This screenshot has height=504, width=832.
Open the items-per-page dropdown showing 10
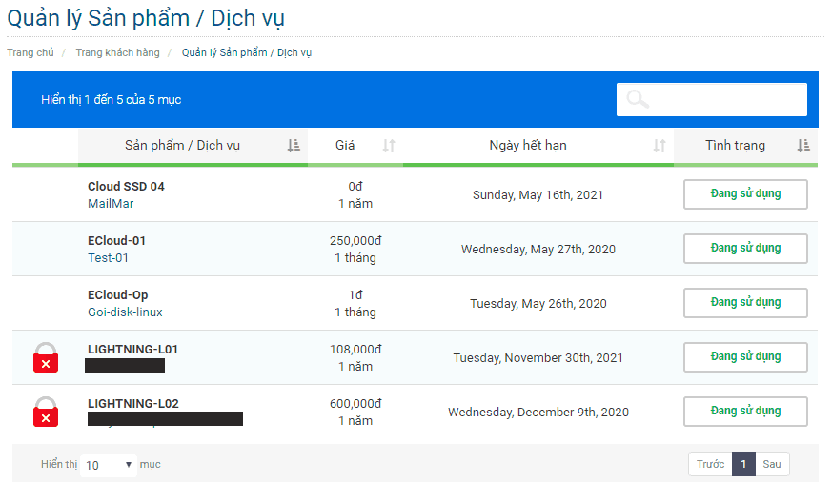(x=109, y=465)
